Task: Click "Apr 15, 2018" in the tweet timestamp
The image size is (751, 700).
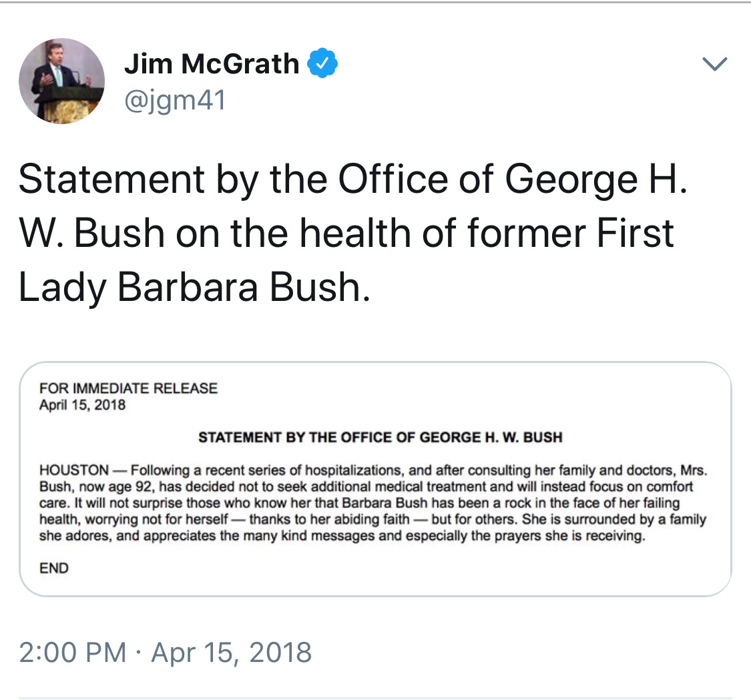Action: click(x=232, y=651)
